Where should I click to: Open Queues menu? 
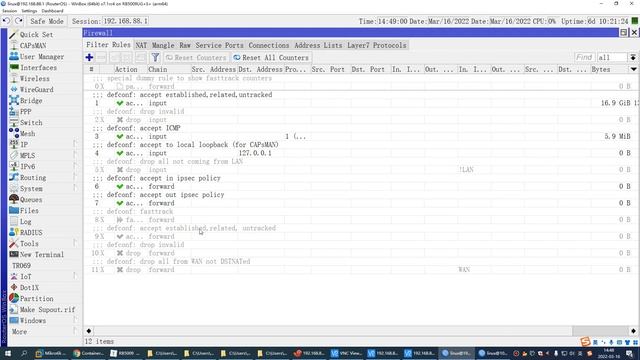click(x=31, y=200)
